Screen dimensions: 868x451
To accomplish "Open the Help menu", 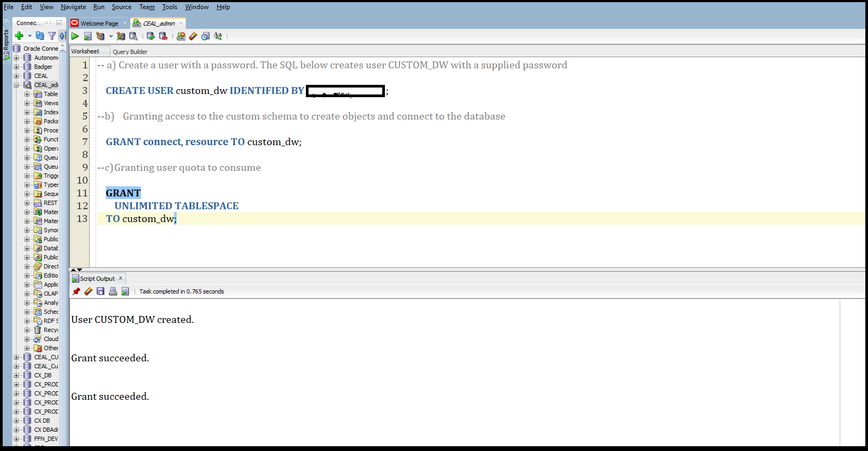I will (223, 7).
